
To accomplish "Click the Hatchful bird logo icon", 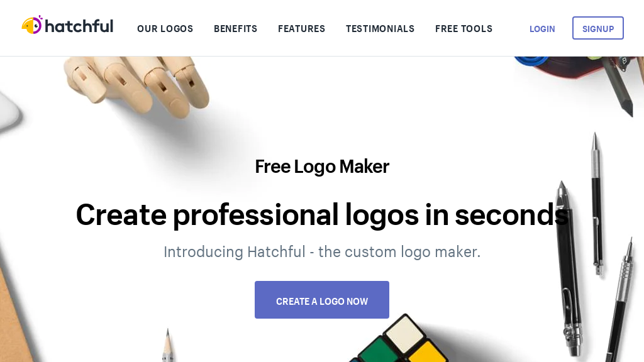I will (32, 25).
